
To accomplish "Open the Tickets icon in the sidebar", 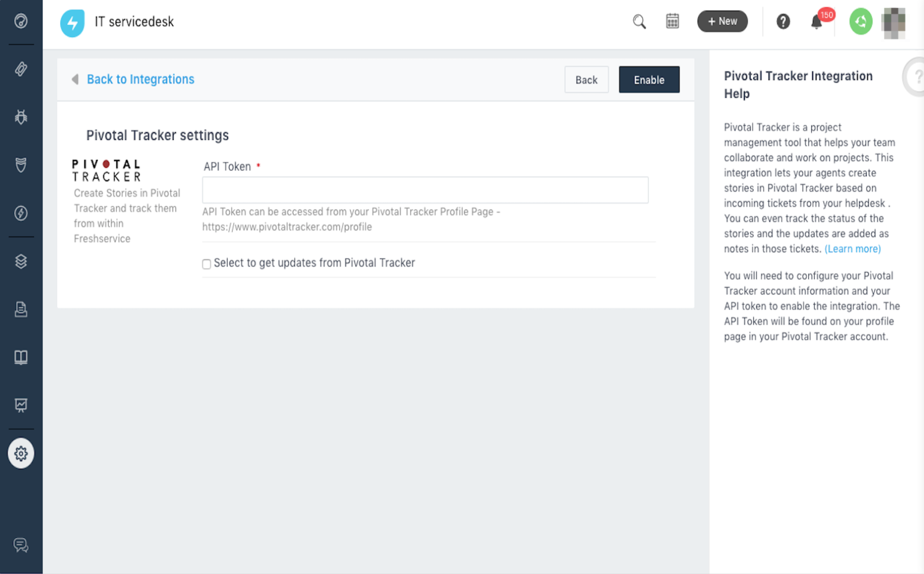I will point(21,69).
